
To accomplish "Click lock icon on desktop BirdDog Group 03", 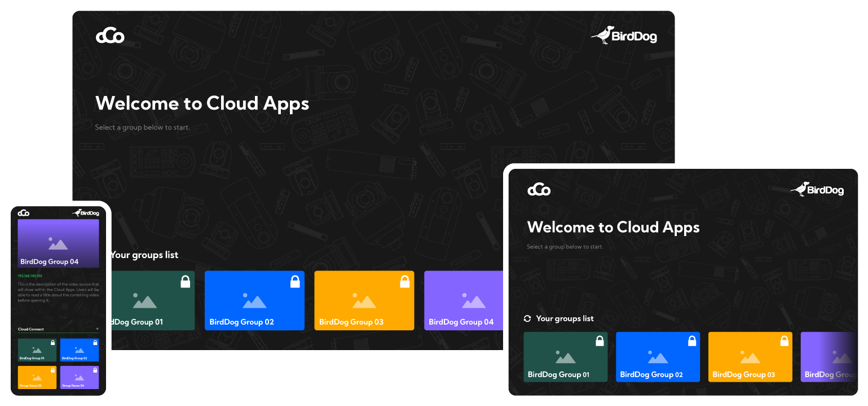I will coord(404,281).
